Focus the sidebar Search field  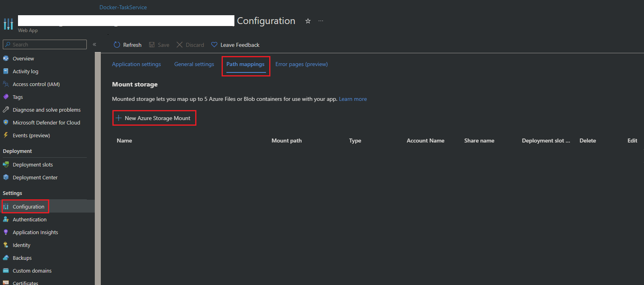tap(45, 44)
